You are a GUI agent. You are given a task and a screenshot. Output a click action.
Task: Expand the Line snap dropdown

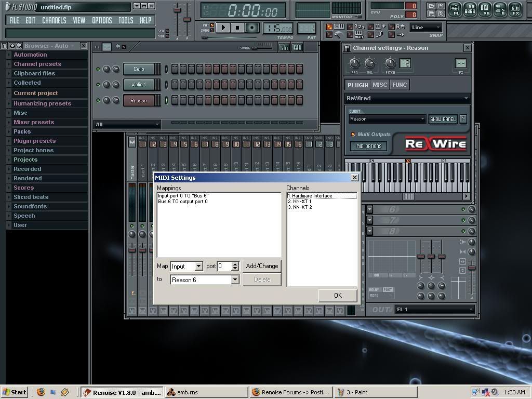coord(426,28)
